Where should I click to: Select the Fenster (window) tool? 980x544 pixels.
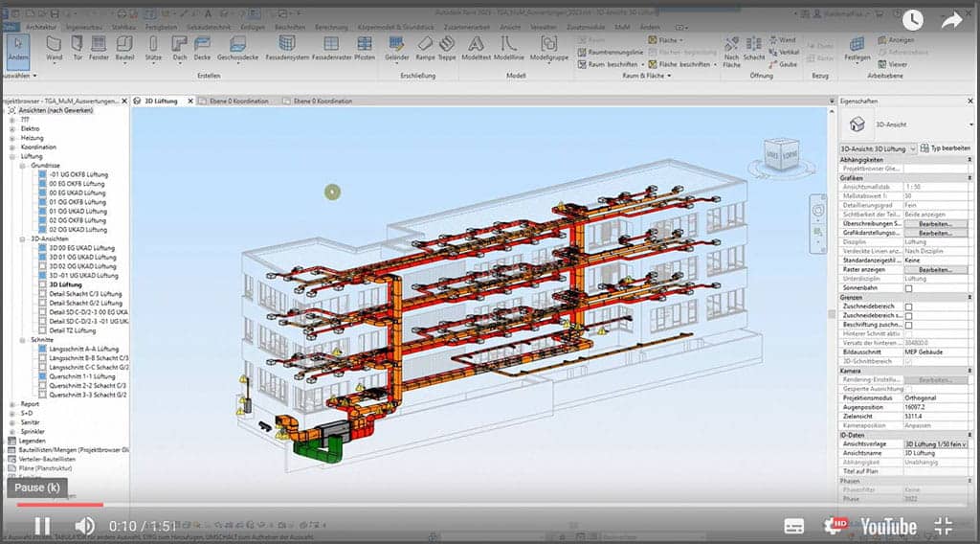point(99,48)
